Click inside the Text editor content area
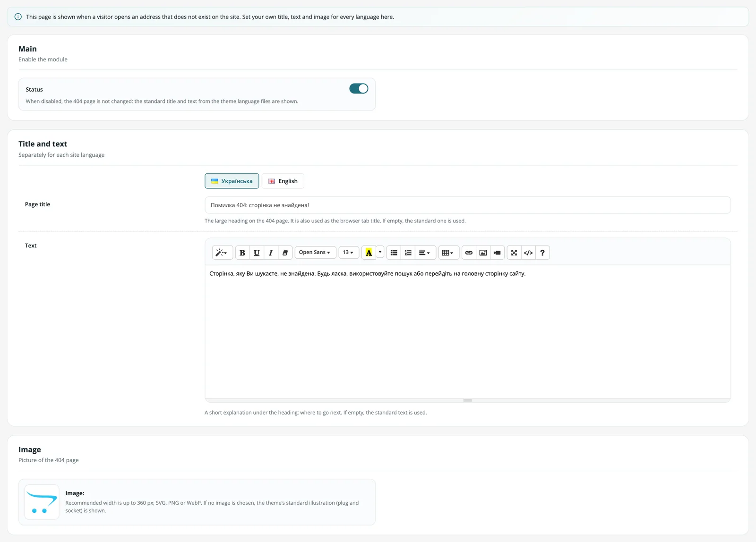The image size is (756, 542). point(468,331)
